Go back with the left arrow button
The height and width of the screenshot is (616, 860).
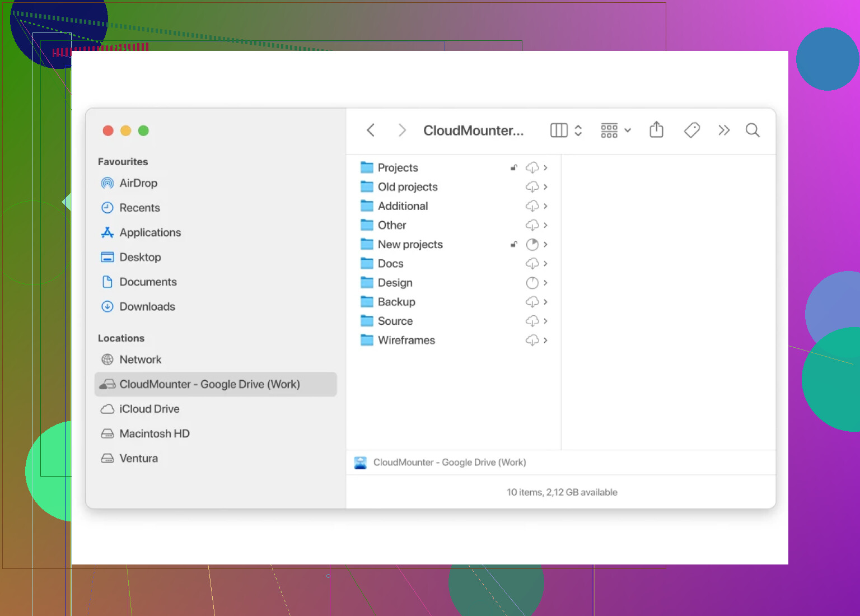point(371,130)
